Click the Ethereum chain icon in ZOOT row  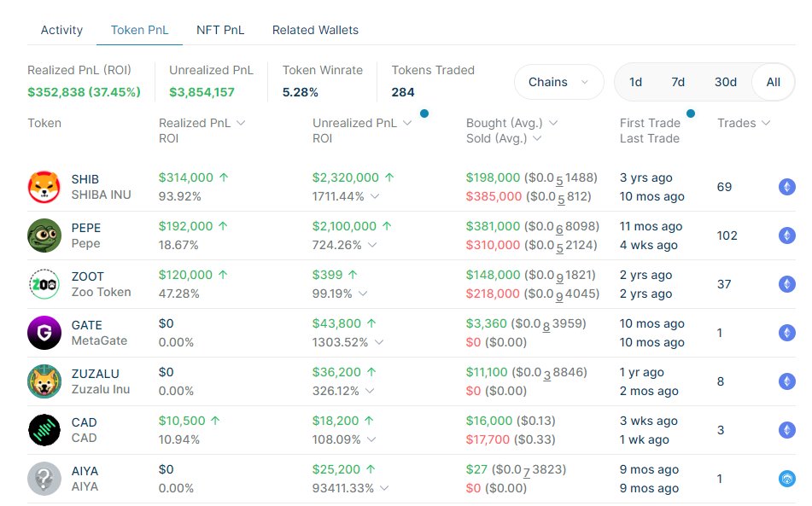point(787,284)
